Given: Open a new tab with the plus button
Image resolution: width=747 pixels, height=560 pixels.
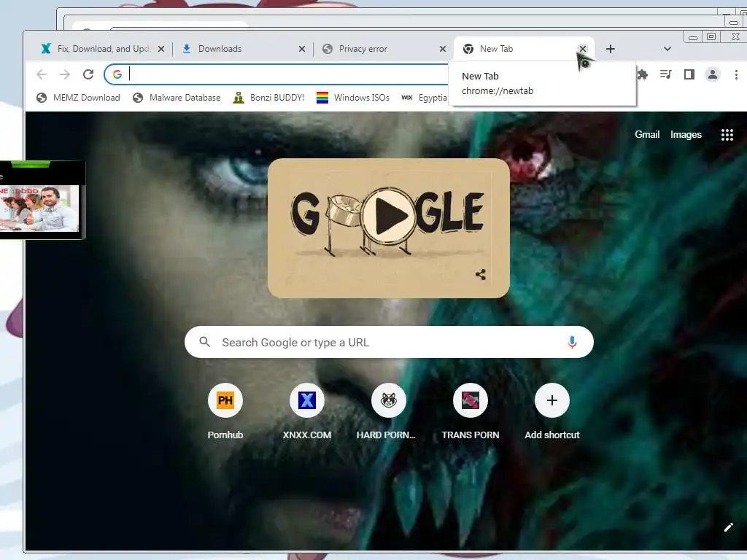Looking at the screenshot, I should 611,49.
